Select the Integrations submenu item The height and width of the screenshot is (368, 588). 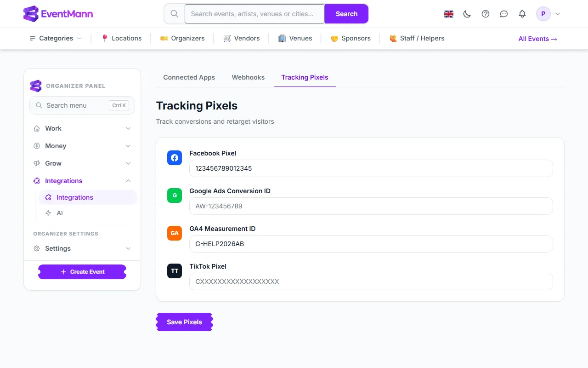88,197
